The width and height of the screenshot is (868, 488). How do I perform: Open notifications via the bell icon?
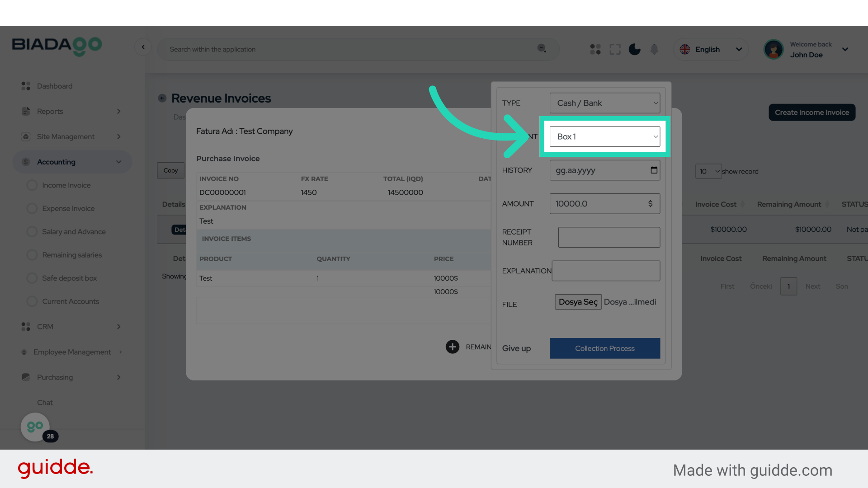click(x=654, y=49)
